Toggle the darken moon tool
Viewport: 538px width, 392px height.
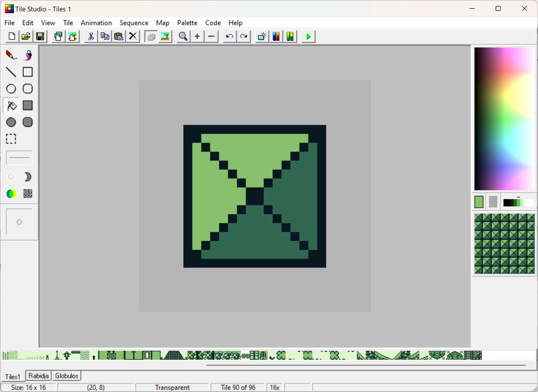click(x=28, y=177)
